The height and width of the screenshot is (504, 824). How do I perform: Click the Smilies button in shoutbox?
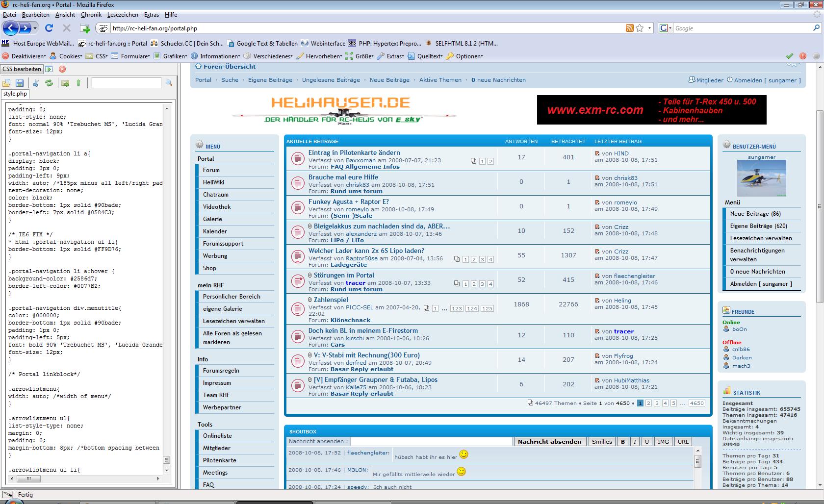pyautogui.click(x=602, y=441)
